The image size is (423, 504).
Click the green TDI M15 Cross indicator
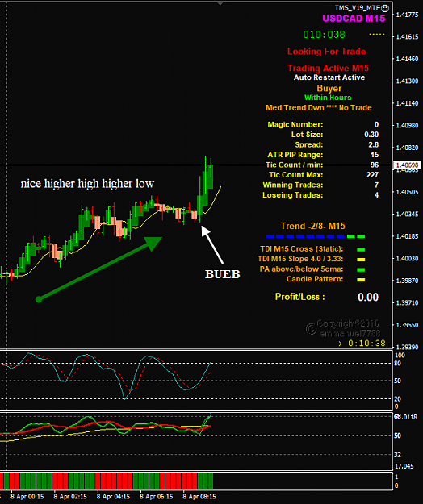(361, 249)
